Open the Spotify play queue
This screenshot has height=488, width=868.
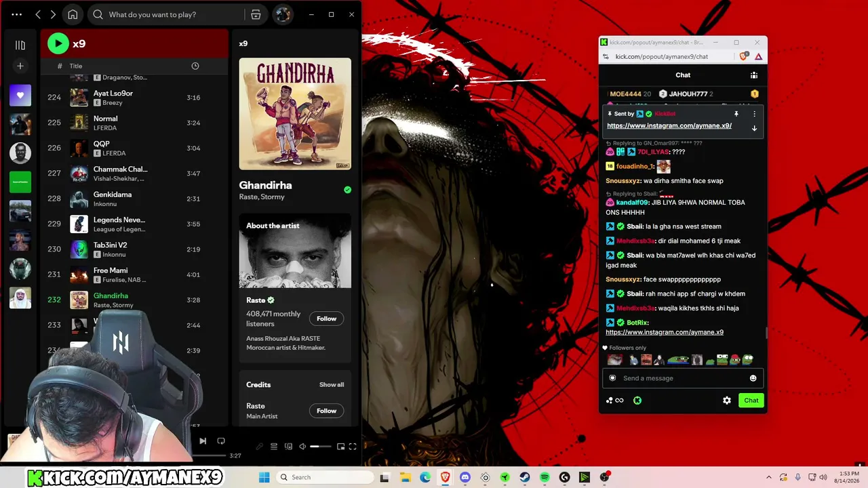click(274, 447)
